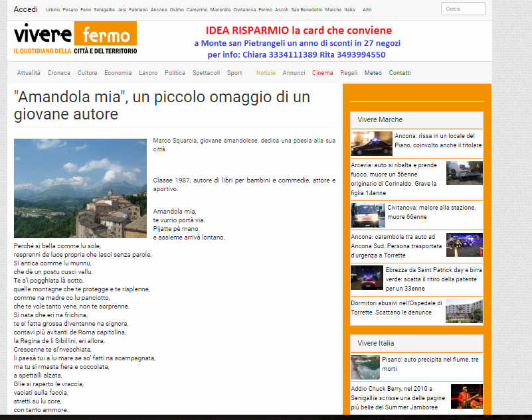Focus the Cerca search field
This screenshot has width=532, height=420.
point(462,9)
